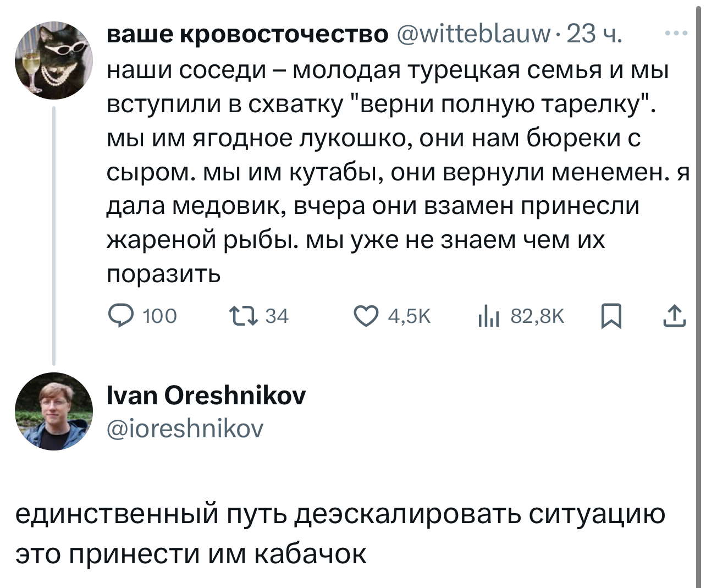Click the display name ваше кровосточество

click(x=247, y=34)
